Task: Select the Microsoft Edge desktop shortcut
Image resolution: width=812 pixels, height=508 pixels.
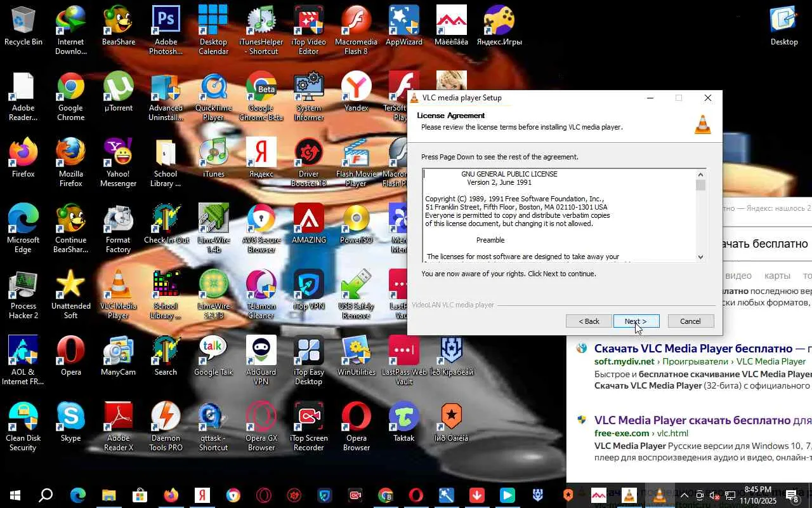Action: (x=23, y=229)
